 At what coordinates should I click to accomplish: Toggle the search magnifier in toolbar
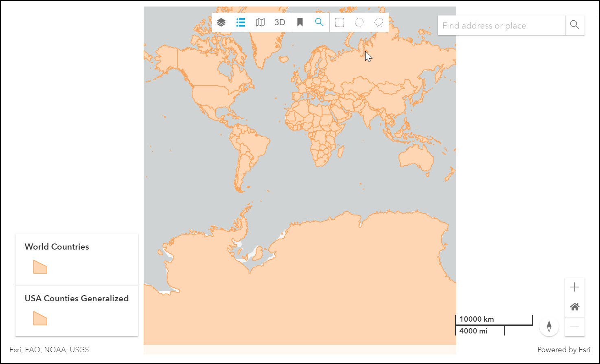(320, 22)
